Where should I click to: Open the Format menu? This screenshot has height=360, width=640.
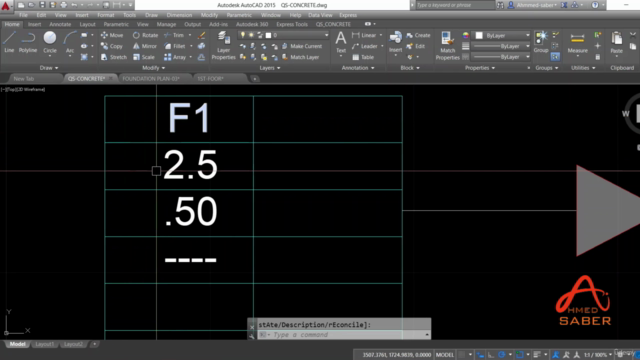click(x=106, y=15)
